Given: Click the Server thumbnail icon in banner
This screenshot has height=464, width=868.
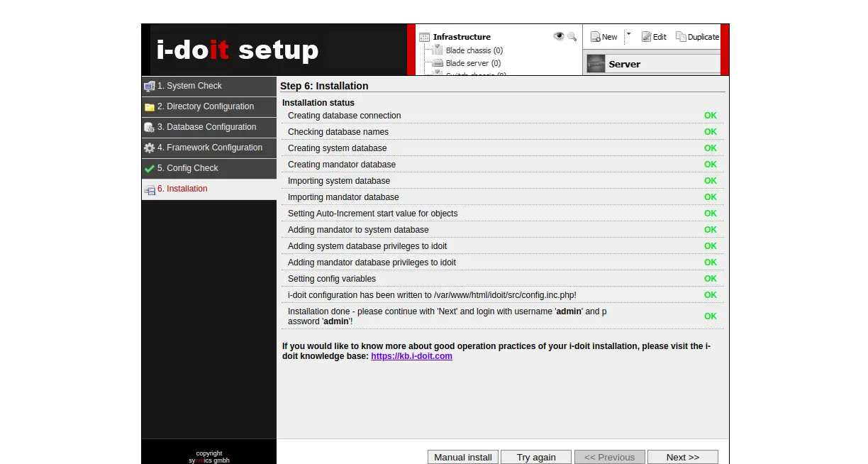Looking at the screenshot, I should (x=596, y=63).
